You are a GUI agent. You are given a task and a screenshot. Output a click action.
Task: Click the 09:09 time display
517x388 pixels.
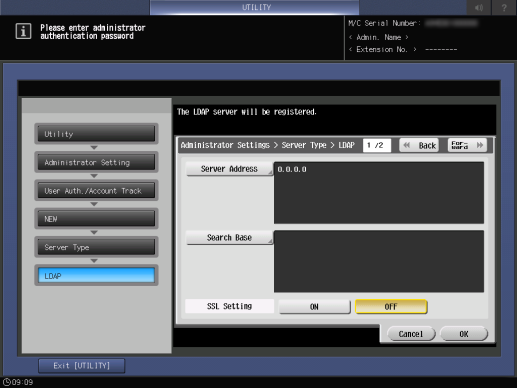coord(23,382)
